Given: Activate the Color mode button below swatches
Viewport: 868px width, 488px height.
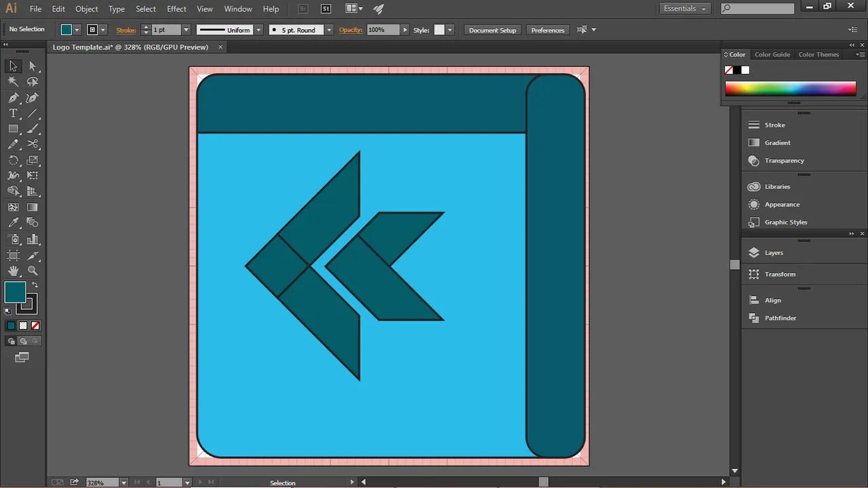Looking at the screenshot, I should pos(11,325).
